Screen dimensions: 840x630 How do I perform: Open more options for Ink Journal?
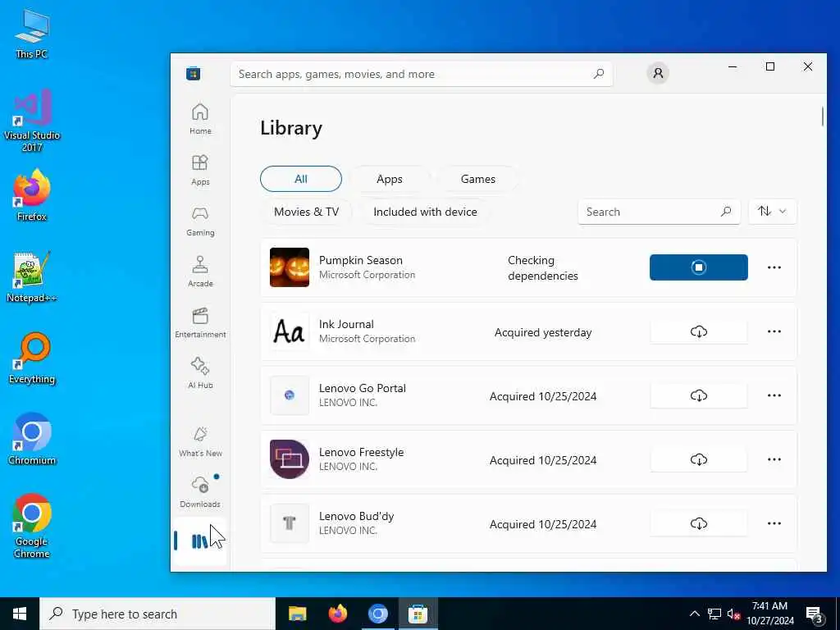(774, 331)
